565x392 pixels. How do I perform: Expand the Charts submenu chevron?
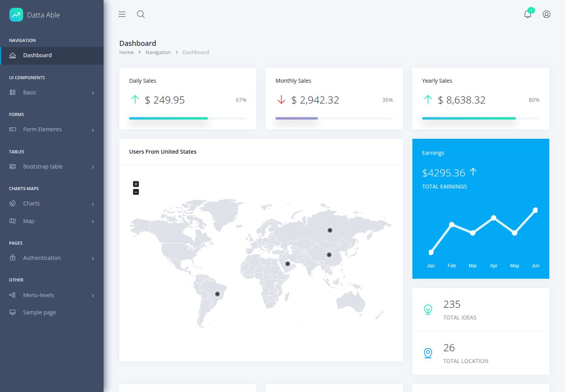[x=93, y=204]
